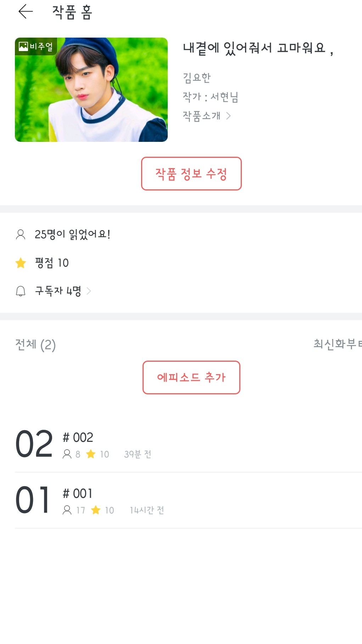Tap the author line 작가 : 서현님
362x644 pixels.
click(x=210, y=97)
